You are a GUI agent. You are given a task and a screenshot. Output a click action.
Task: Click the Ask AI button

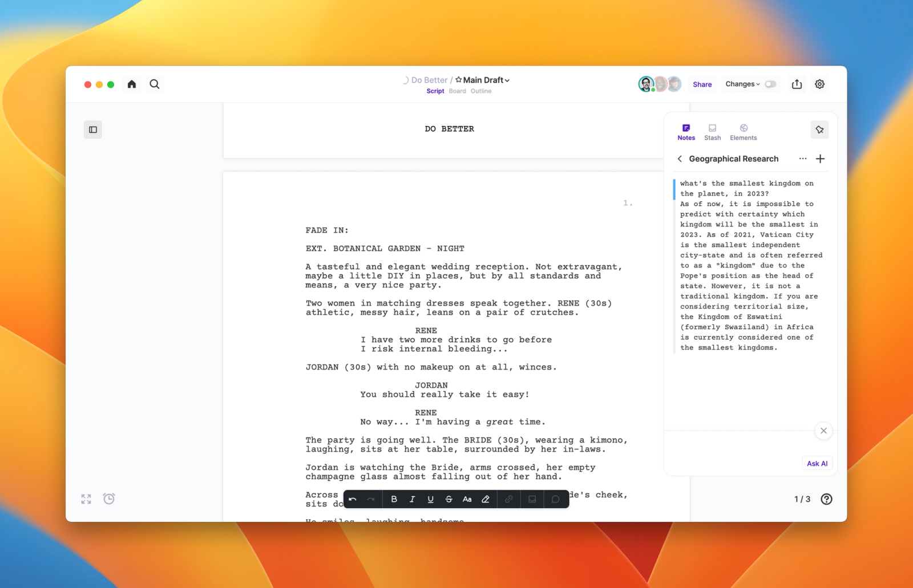[x=817, y=464]
